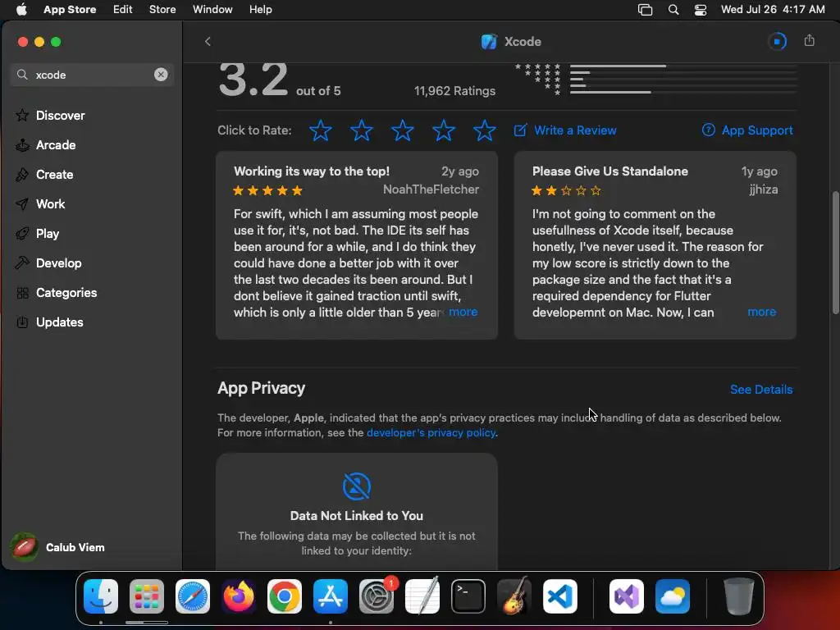Screen dimensions: 840x630
Task: Rate Xcode two stars
Action: 362,130
